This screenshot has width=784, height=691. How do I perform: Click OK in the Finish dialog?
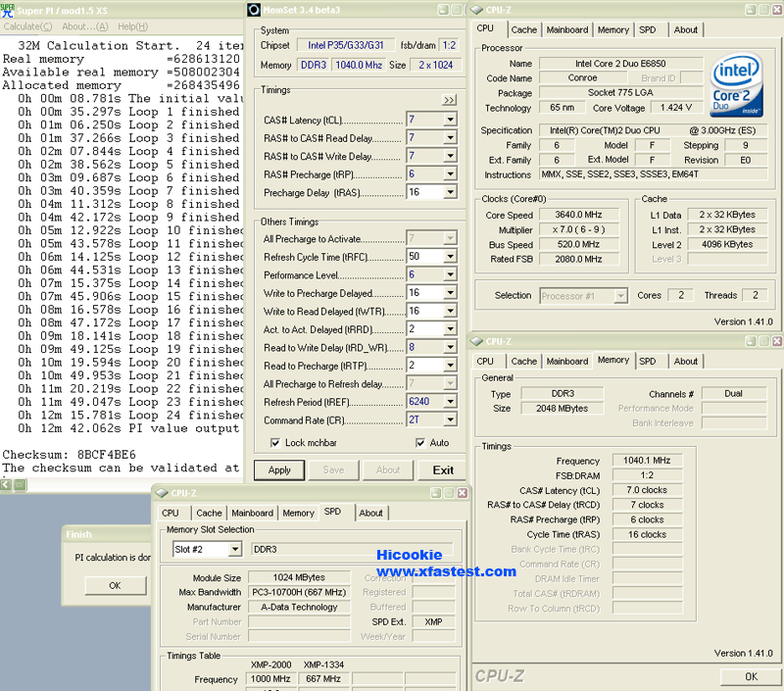[x=115, y=585]
